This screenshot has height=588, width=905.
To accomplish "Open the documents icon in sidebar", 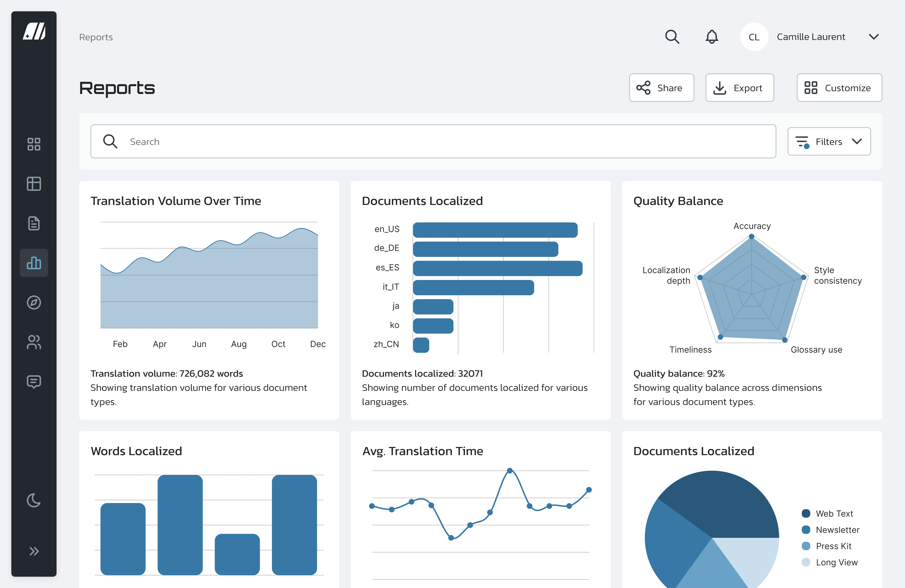I will 34,224.
